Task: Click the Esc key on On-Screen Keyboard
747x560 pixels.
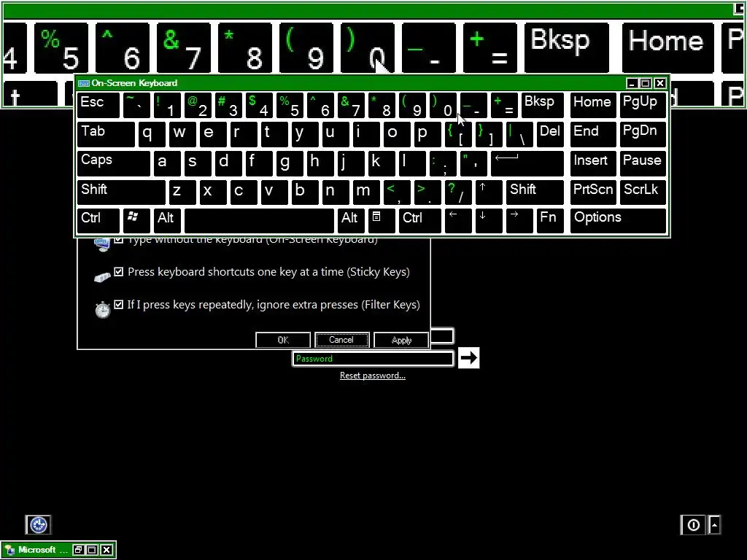Action: (98, 105)
